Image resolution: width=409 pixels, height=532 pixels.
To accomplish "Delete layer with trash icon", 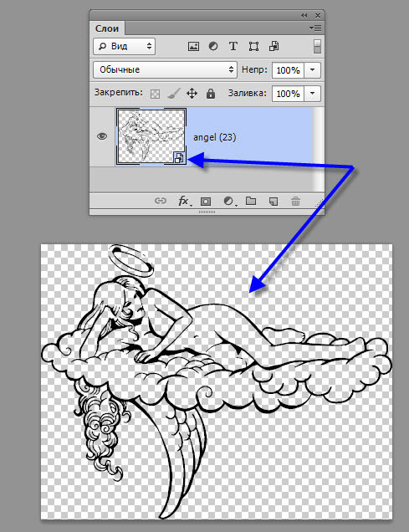I will click(295, 202).
